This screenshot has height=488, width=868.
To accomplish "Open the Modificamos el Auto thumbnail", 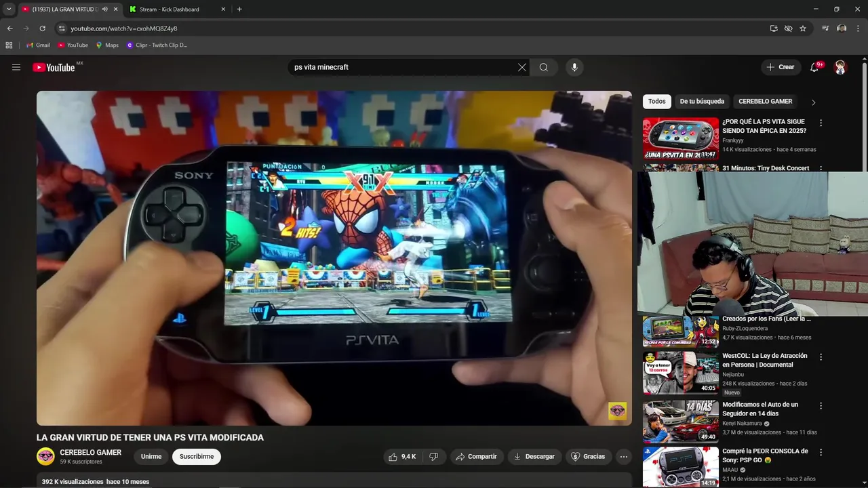I will [681, 421].
